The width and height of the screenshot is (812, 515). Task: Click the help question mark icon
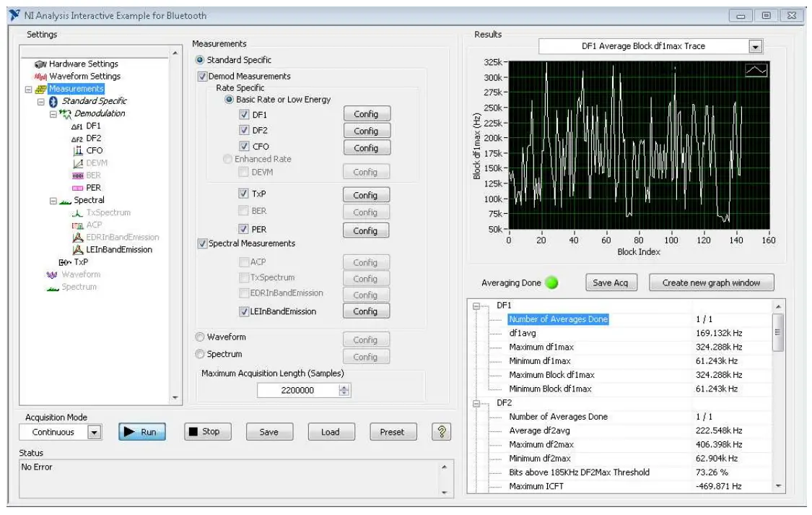coord(441,432)
